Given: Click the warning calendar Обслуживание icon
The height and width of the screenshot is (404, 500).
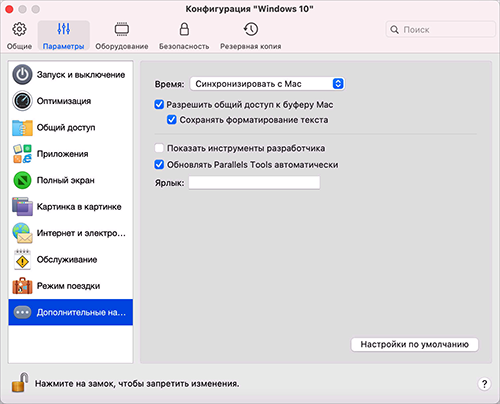Looking at the screenshot, I should pyautogui.click(x=22, y=260).
